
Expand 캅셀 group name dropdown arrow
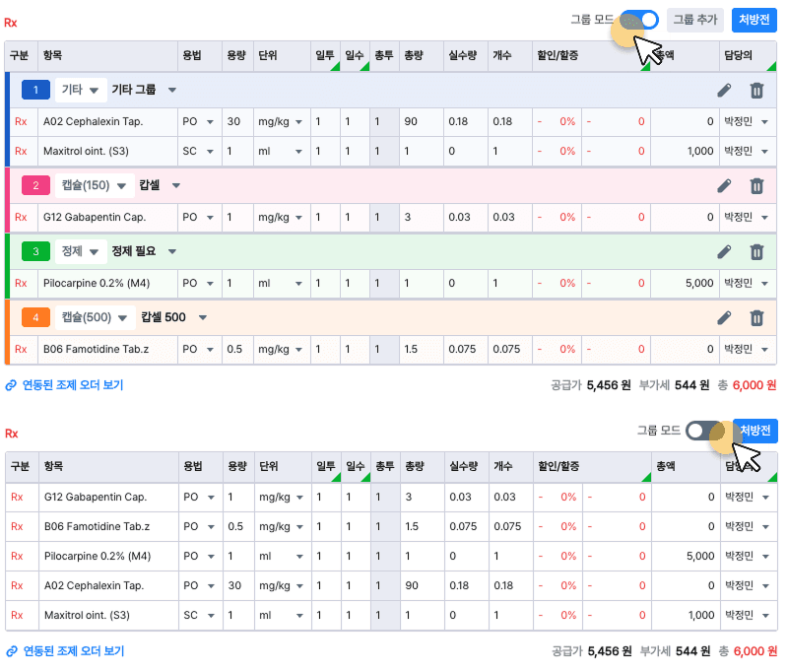coord(176,186)
